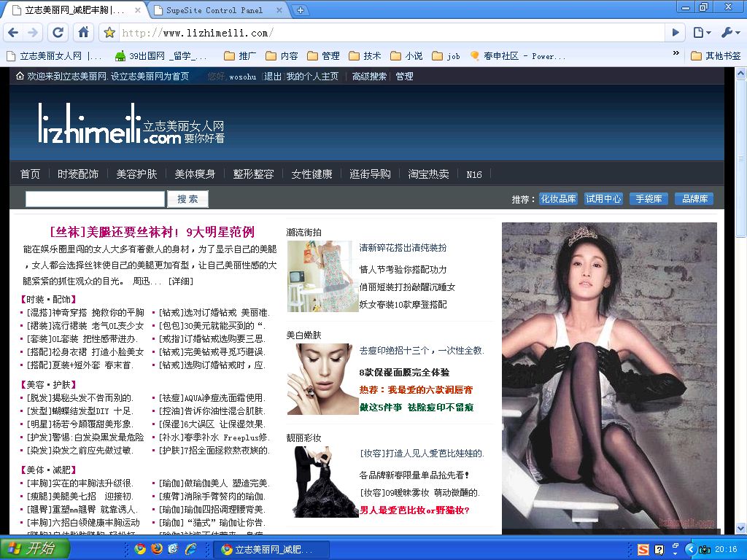Click the question mark tray icon

pyautogui.click(x=659, y=550)
